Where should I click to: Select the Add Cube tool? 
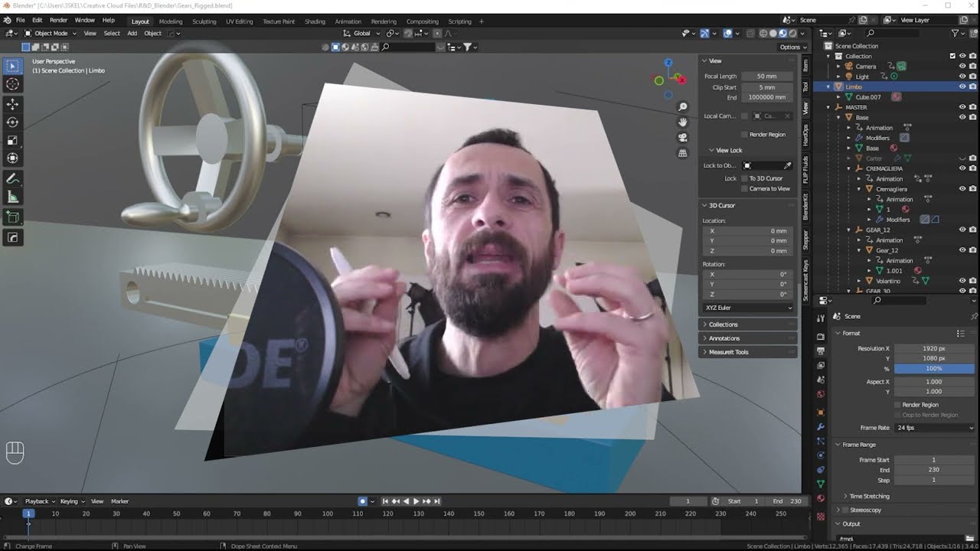13,218
